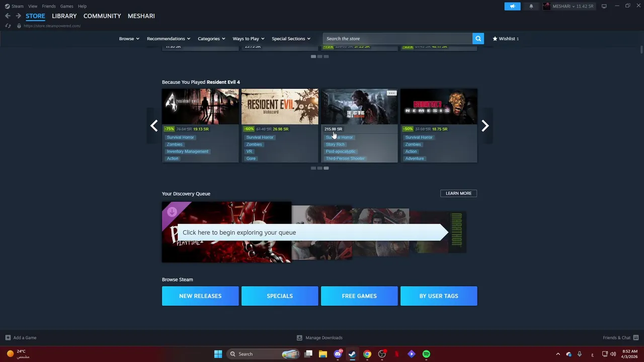Click the SPECIALS button
The width and height of the screenshot is (644, 362).
click(280, 296)
